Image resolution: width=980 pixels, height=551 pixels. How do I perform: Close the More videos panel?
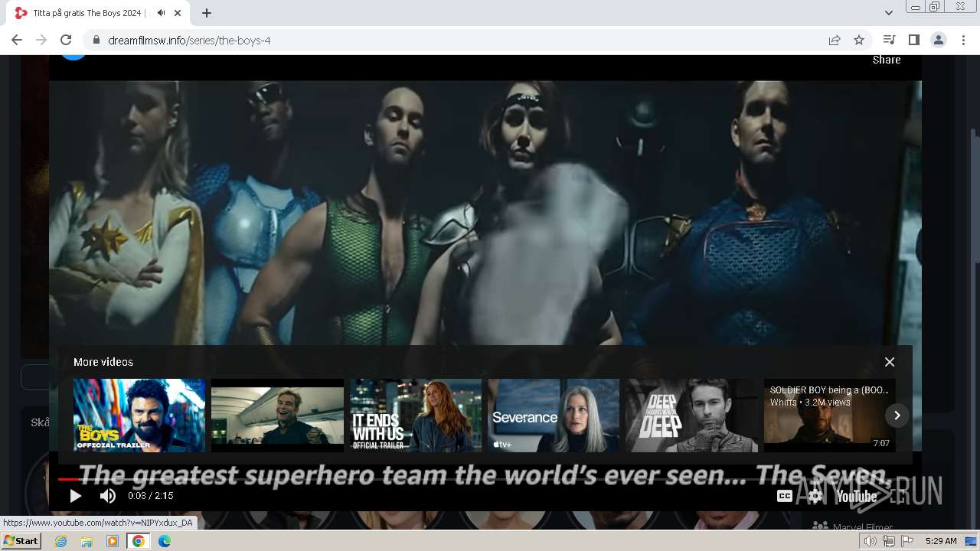click(x=890, y=362)
